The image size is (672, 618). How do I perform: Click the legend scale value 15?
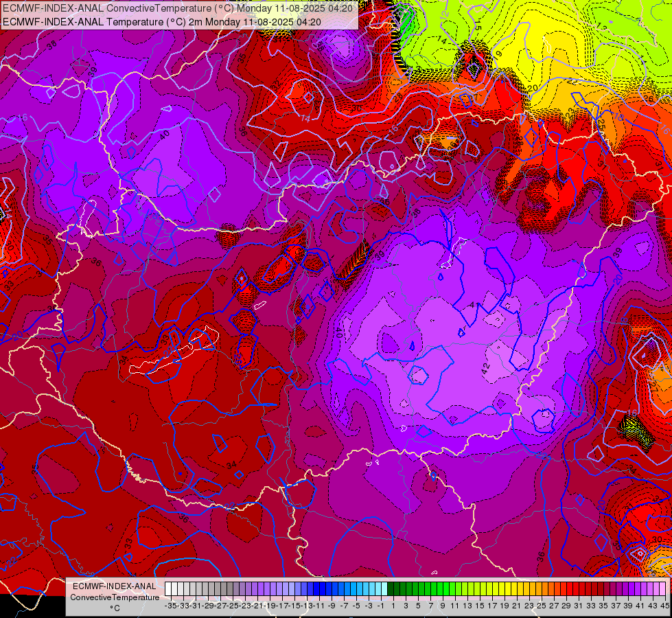[480, 606]
